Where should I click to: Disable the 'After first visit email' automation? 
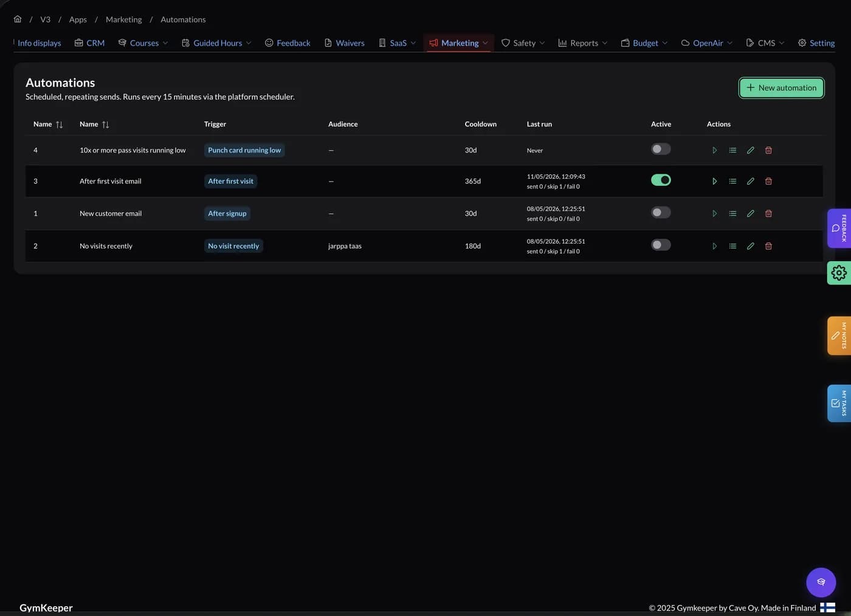(x=661, y=180)
